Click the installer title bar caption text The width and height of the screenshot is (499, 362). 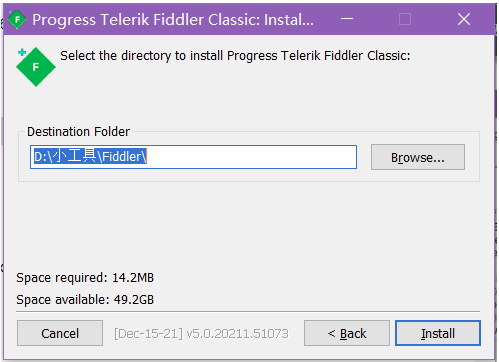click(x=173, y=20)
